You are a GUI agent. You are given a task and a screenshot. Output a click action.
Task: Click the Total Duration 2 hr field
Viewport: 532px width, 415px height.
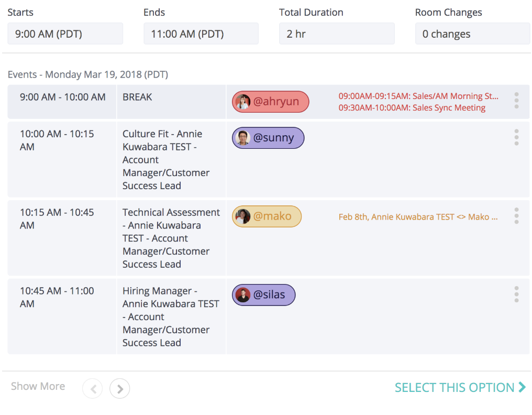(336, 34)
